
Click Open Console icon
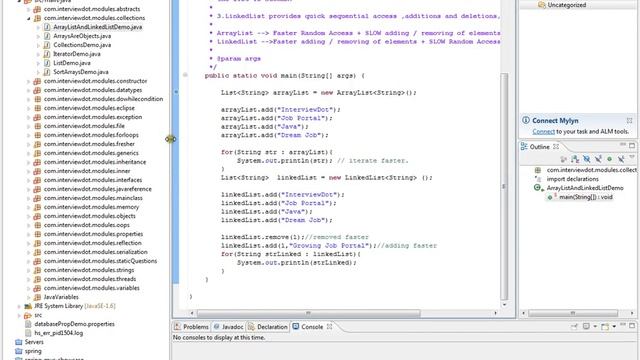point(605,327)
